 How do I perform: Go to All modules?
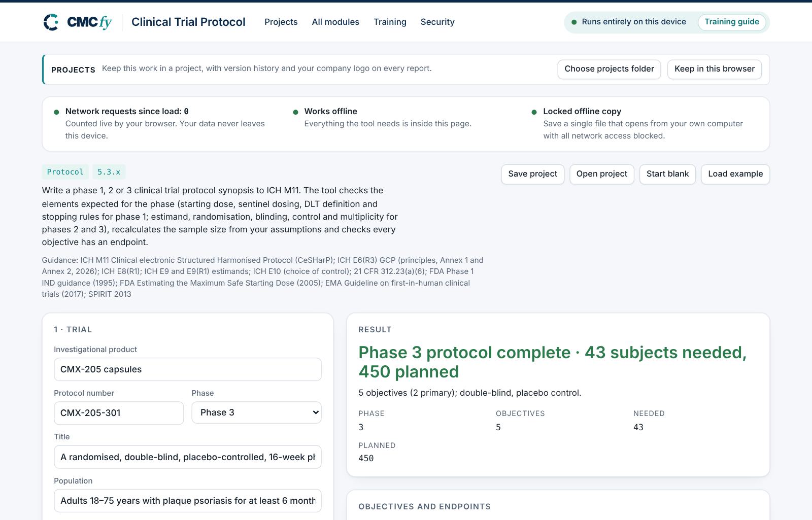(335, 22)
